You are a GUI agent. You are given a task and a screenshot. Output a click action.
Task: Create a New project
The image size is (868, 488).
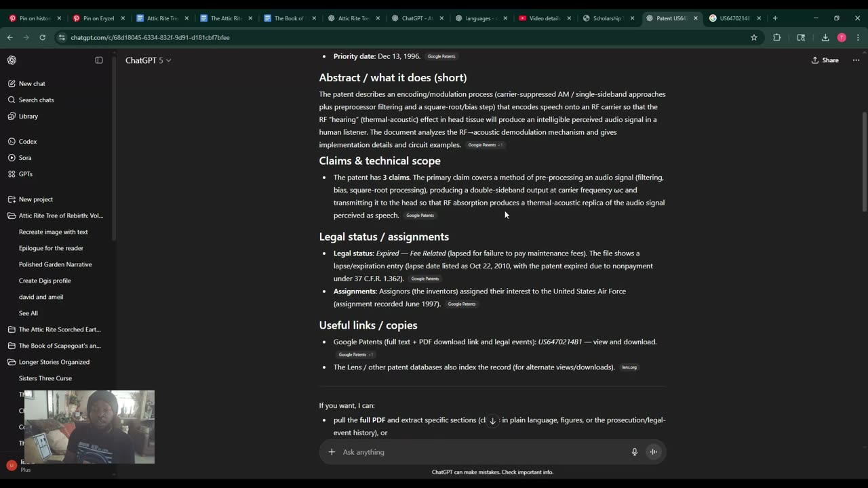pos(36,199)
